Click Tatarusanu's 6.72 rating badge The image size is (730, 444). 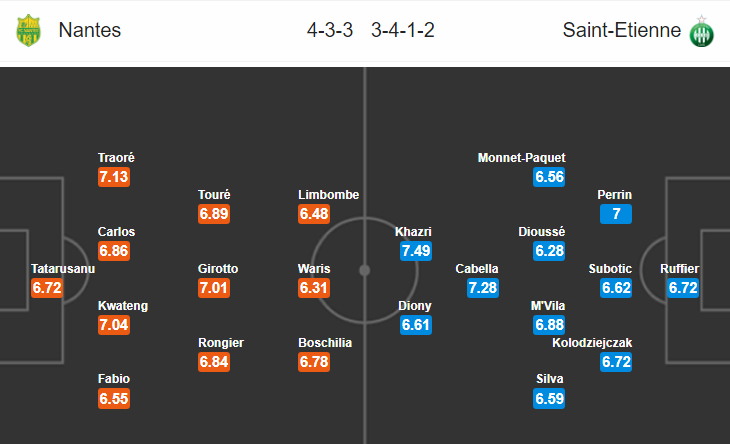click(47, 288)
